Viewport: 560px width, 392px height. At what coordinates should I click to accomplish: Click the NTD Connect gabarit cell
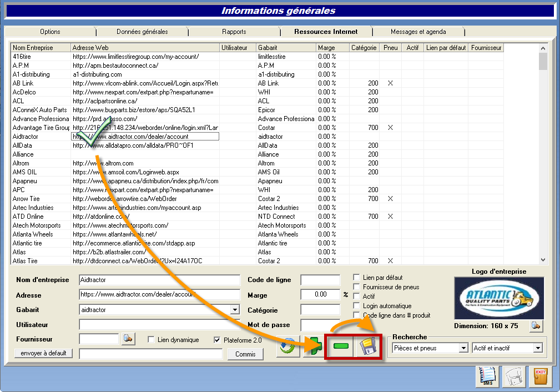tap(286, 217)
